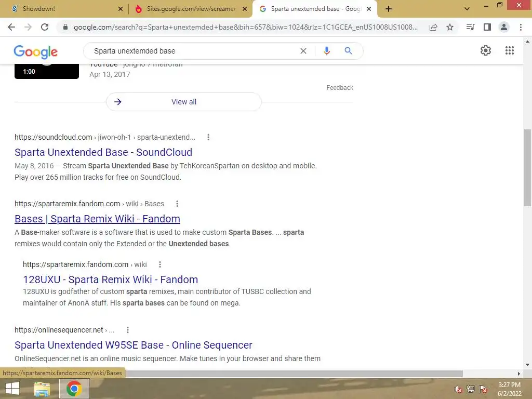Open the Google apps grid
This screenshot has height=399, width=532.
[509, 50]
